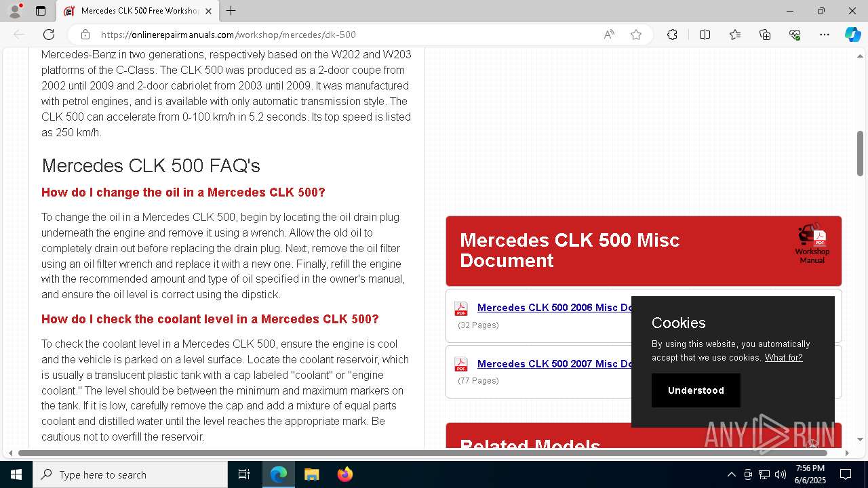Close the Mercedes CLK 500 tab
This screenshot has height=488, width=868.
208,11
